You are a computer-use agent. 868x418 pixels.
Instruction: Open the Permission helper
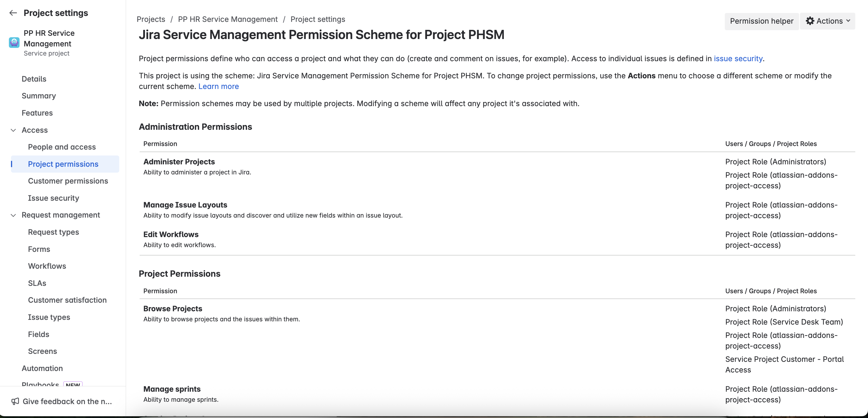[761, 21]
